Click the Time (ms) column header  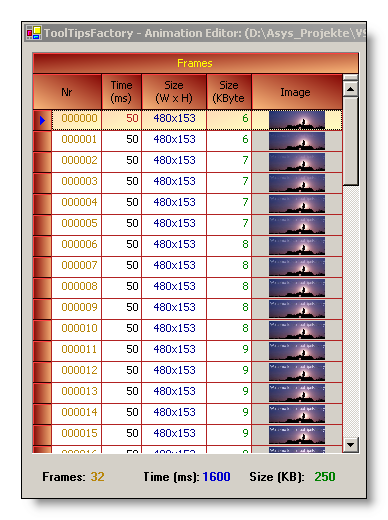click(122, 92)
